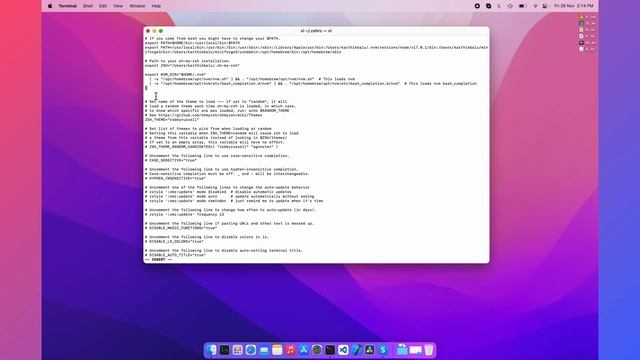Open the Trash in the Dock
The height and width of the screenshot is (360, 640).
click(x=429, y=350)
